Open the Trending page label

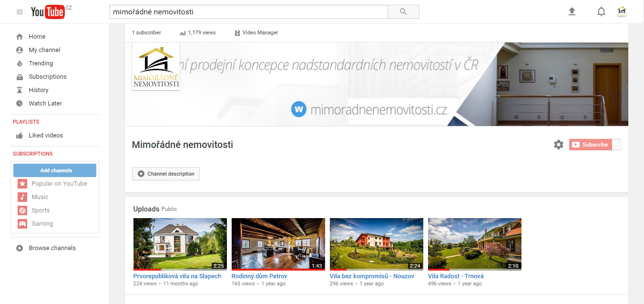coord(41,63)
